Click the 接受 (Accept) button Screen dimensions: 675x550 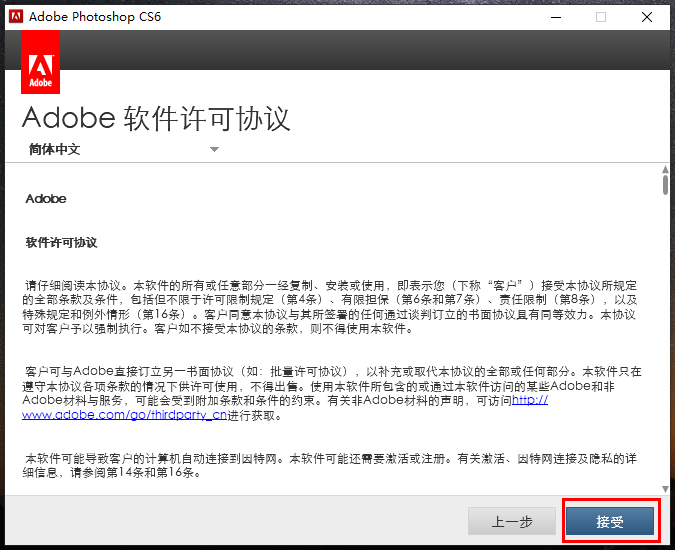[610, 521]
